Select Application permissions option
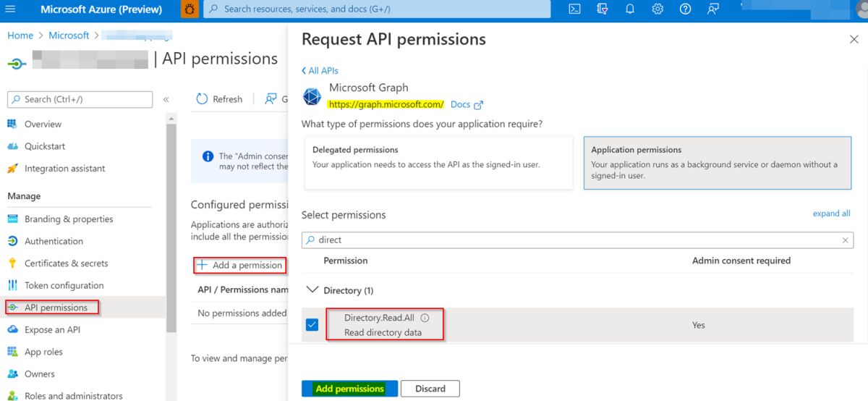The image size is (868, 401). click(x=717, y=164)
